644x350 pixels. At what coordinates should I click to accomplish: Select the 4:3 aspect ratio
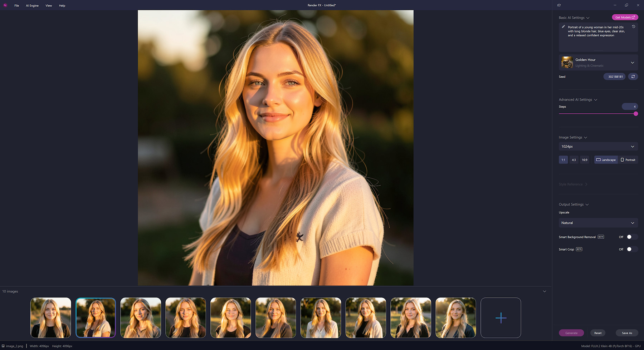coord(574,160)
